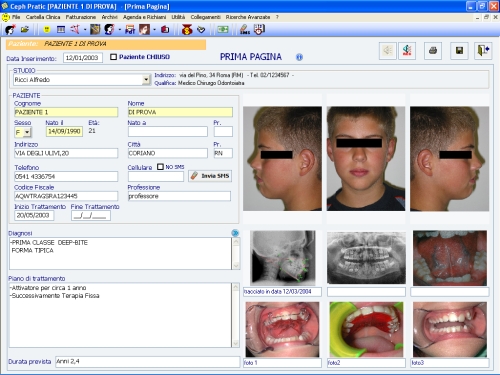500x375 pixels.
Task: Click the PDF toolbar icon
Action: click(130, 30)
